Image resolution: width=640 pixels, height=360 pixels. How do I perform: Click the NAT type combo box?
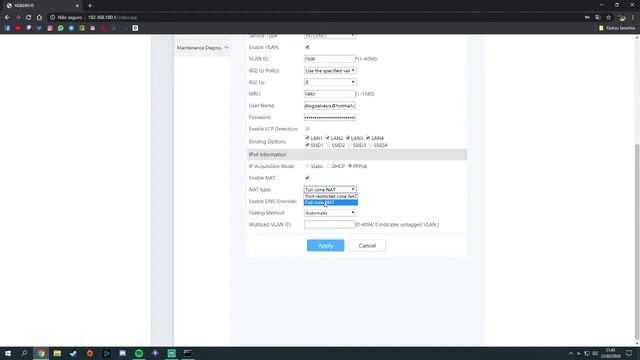(x=330, y=189)
